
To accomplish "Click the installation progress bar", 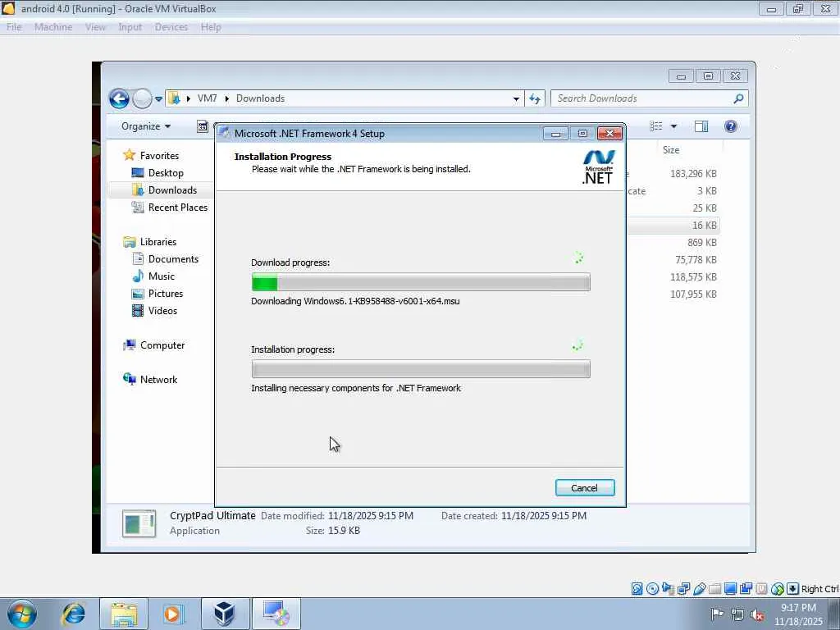I will 421,368.
